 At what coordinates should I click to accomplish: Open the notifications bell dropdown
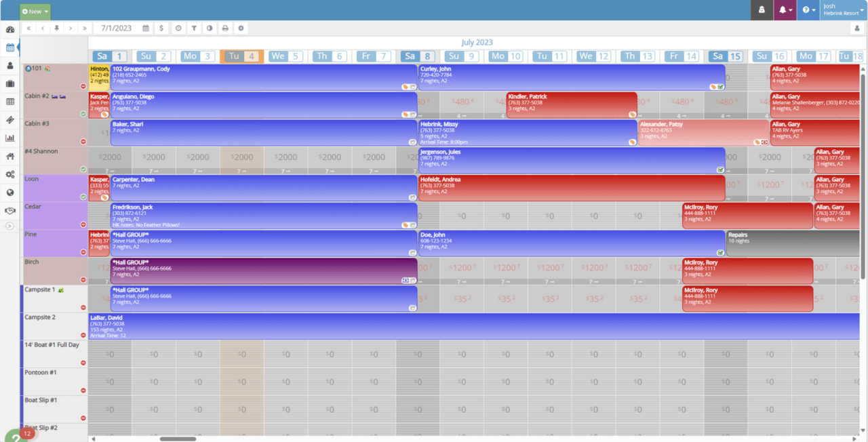click(783, 9)
